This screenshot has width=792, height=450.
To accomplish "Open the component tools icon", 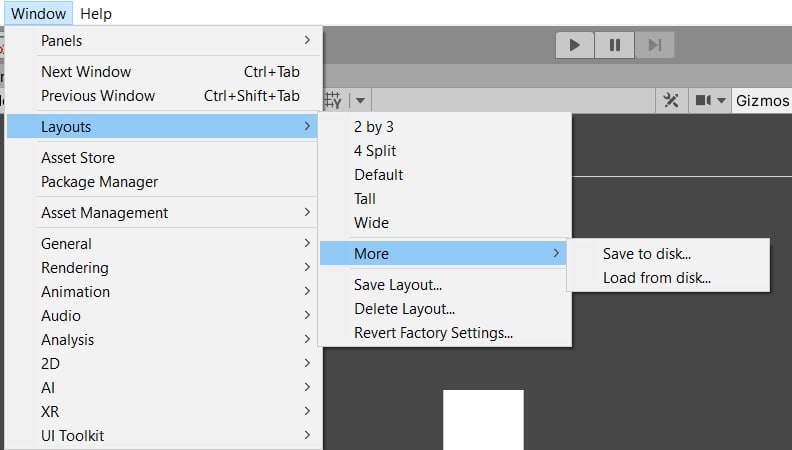I will click(671, 100).
